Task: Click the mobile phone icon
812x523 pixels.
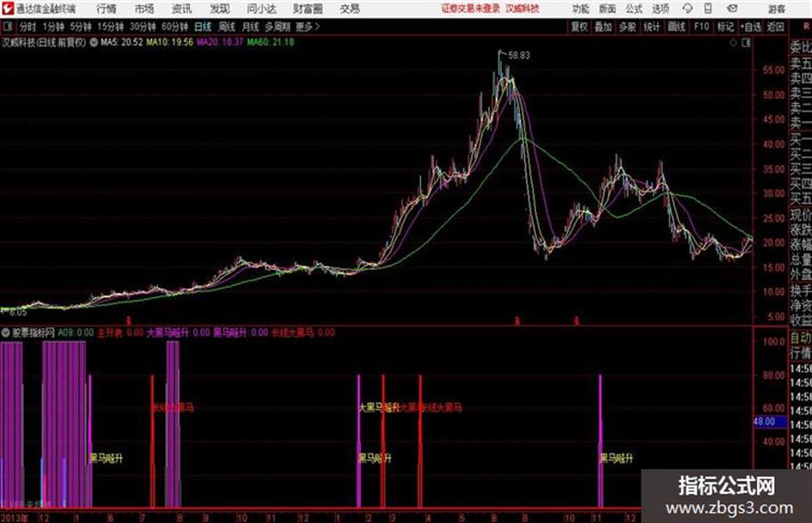Action: click(x=708, y=9)
